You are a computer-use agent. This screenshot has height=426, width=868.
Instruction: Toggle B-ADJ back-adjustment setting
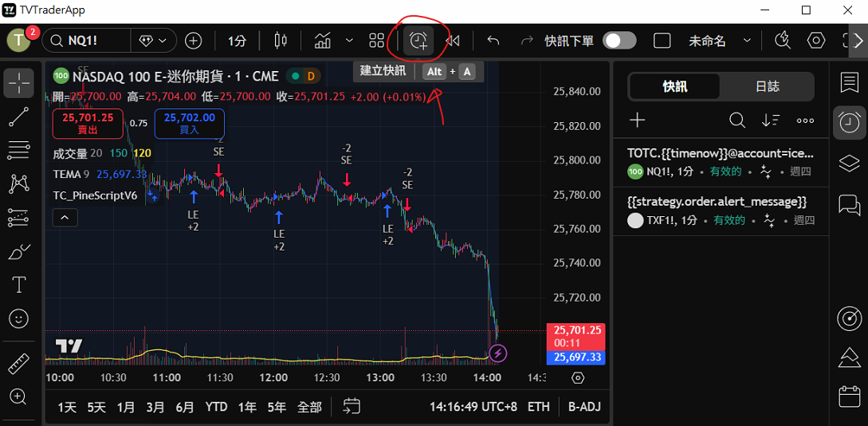click(x=584, y=407)
